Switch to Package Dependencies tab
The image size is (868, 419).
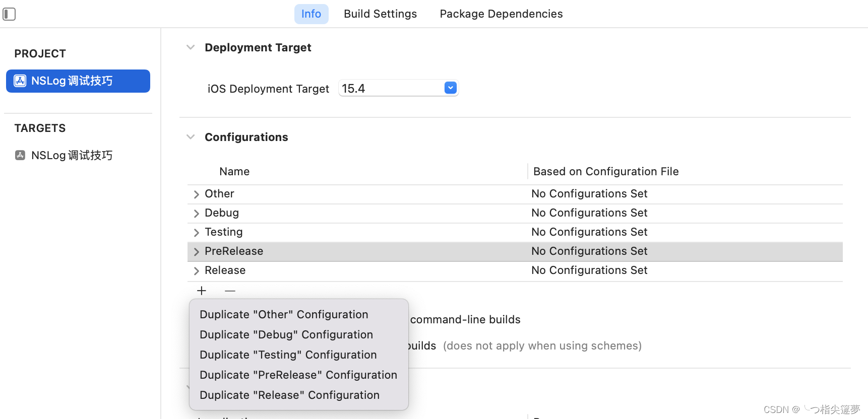pos(501,14)
